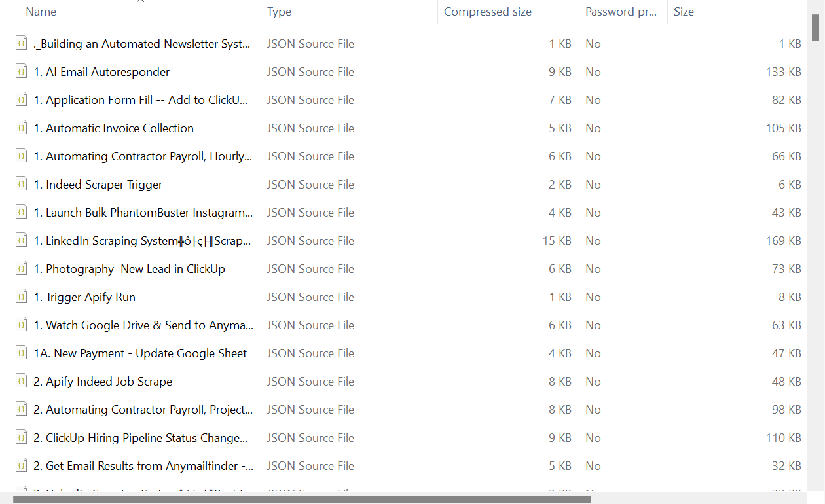Select file ._Building an Automated Newsletter System
The image size is (825, 504).
click(142, 44)
